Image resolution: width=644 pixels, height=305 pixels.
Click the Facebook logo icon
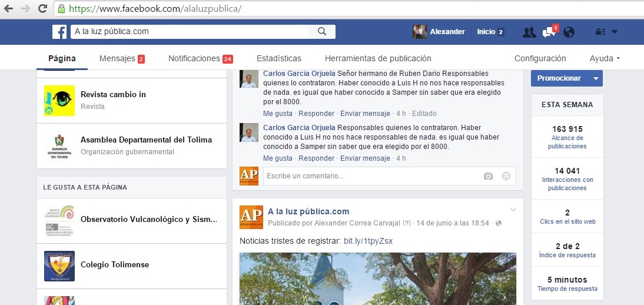[59, 32]
